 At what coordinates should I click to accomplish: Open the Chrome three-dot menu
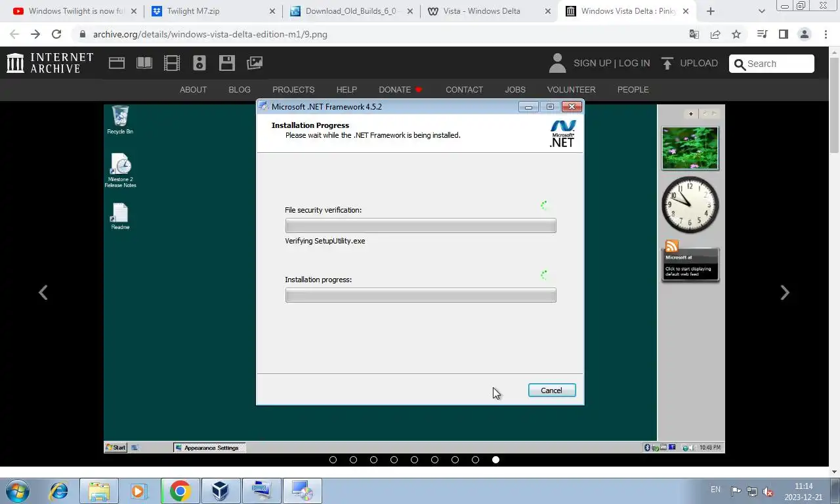coord(826,34)
